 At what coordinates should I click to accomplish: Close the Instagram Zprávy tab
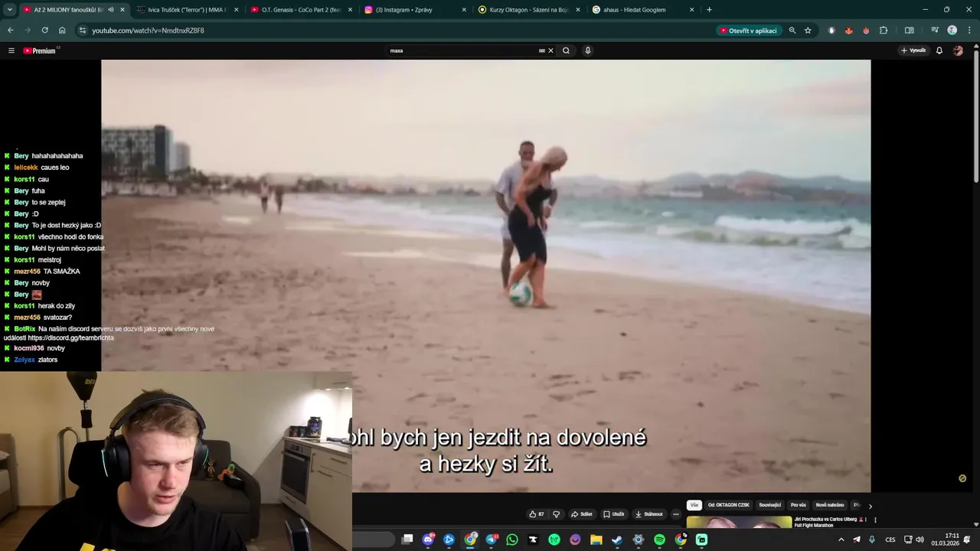pyautogui.click(x=464, y=10)
